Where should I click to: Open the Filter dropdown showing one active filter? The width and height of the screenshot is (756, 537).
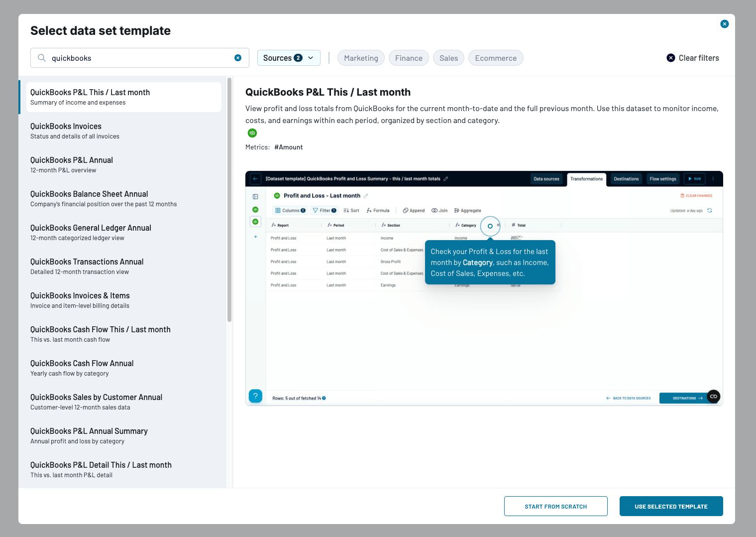click(324, 210)
